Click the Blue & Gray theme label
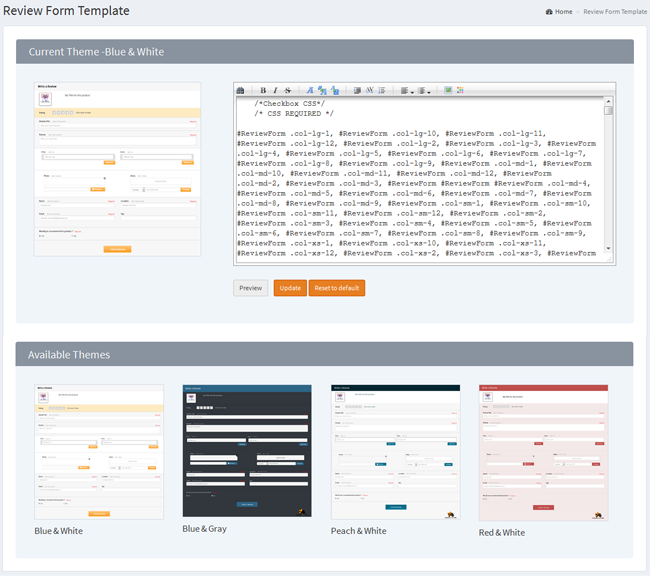The height and width of the screenshot is (576, 650). point(204,529)
